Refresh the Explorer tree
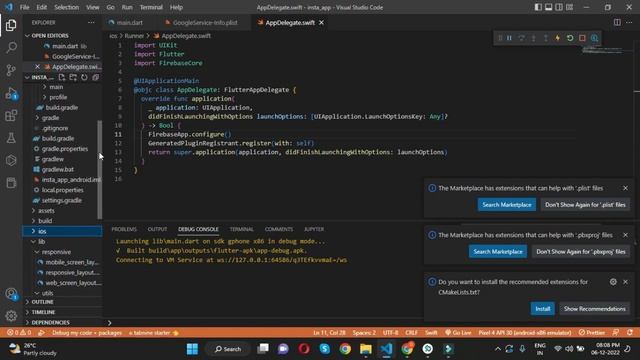640x360 pixels. [84, 77]
